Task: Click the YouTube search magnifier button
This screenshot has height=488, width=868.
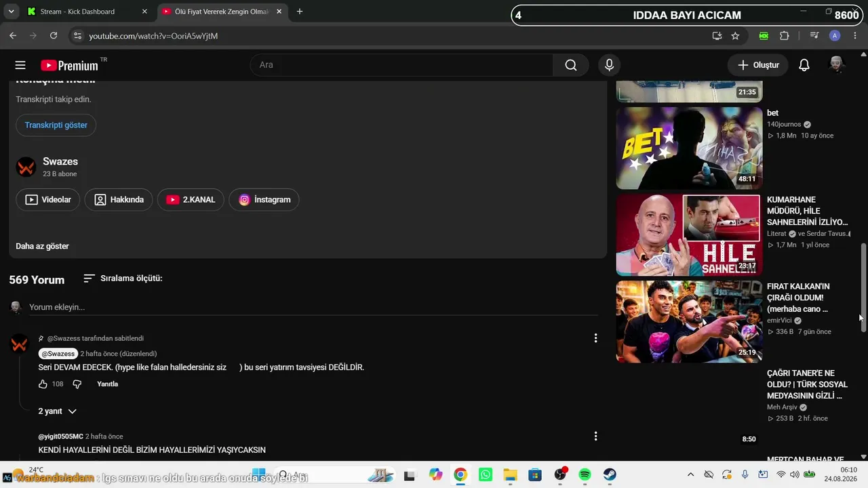Action: coord(571,65)
